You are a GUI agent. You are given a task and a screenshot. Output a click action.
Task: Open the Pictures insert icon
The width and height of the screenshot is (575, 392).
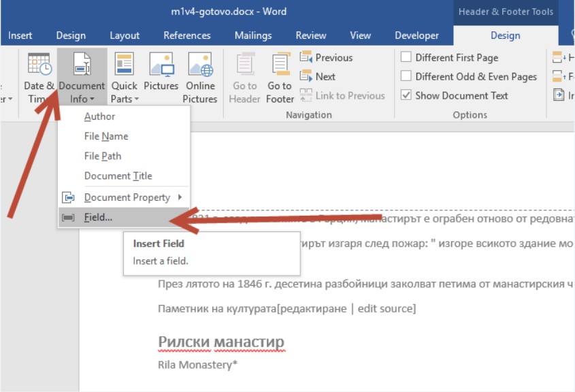[161, 65]
